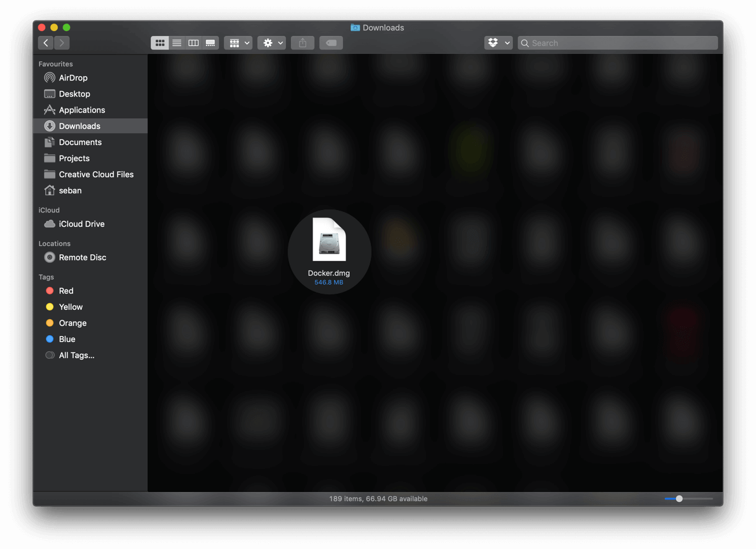Open the group-by arrangement dropdown
The height and width of the screenshot is (549, 756).
coord(238,43)
